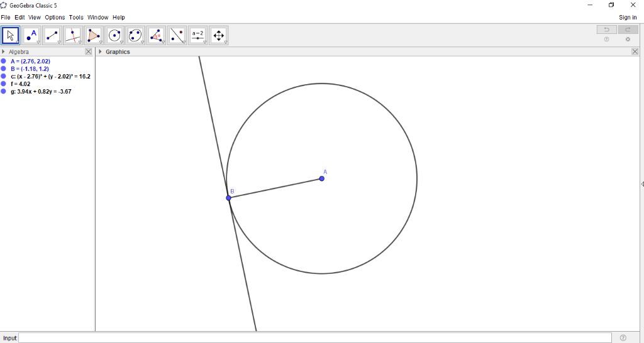Select the Circle with Center tool
The image size is (644, 343).
pyautogui.click(x=114, y=36)
